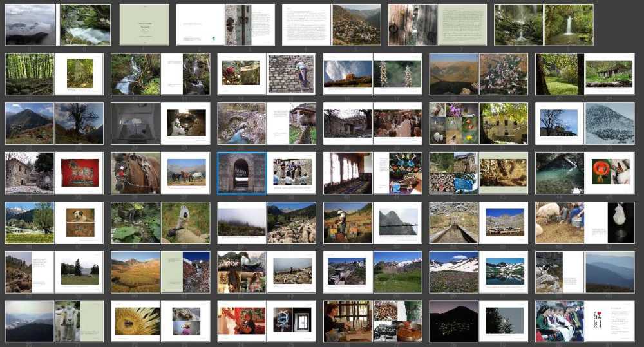
Task: Open the white flower spikes page
Action: point(397,74)
